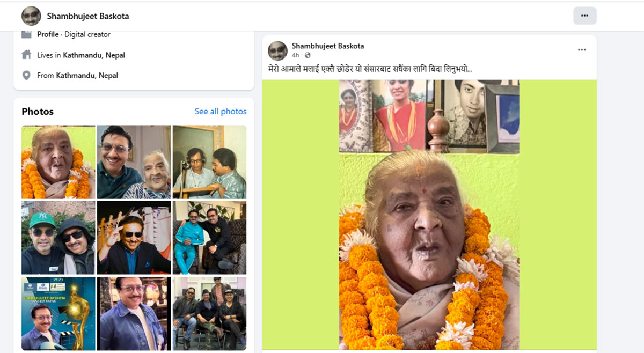The height and width of the screenshot is (353, 644).
Task: Open the photo with green cap selfie
Action: tap(58, 238)
